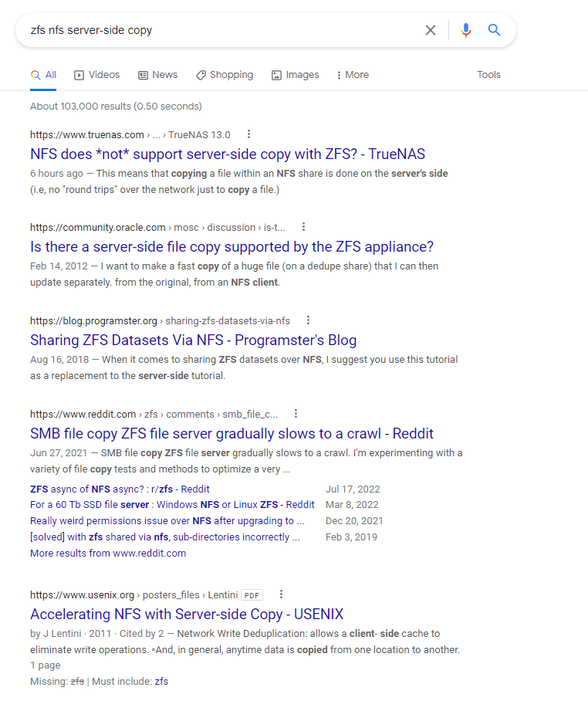The height and width of the screenshot is (701, 588).
Task: Click the truenas.com URL breadcrumb
Action: [130, 134]
